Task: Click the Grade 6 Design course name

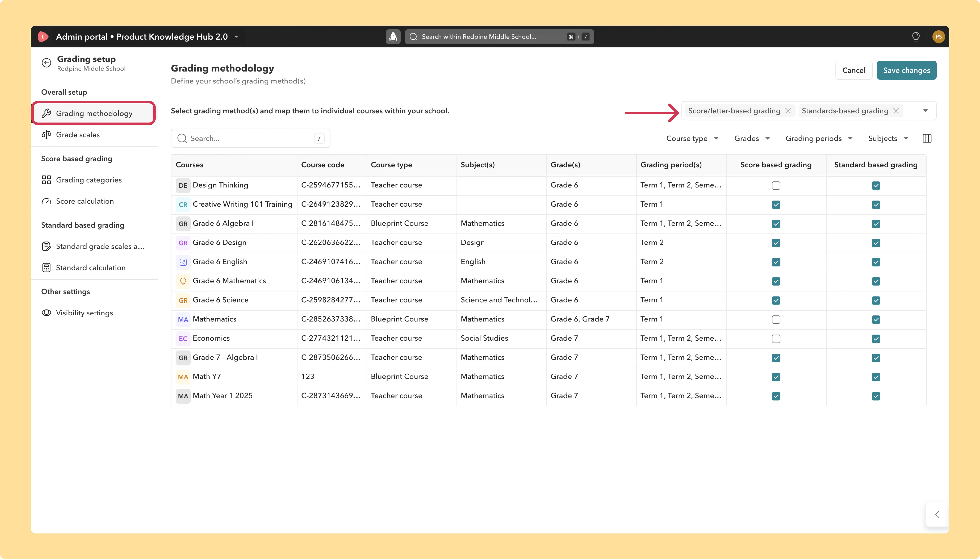Action: coord(220,242)
